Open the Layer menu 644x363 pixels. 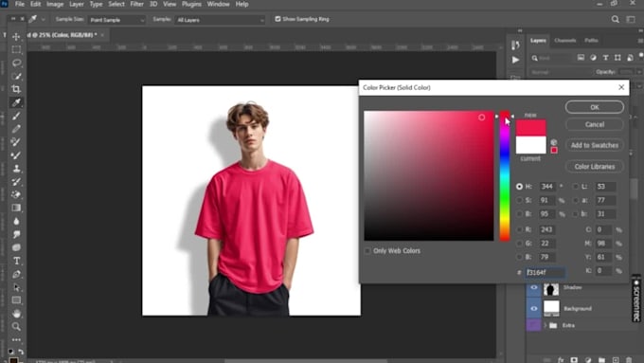click(x=77, y=4)
